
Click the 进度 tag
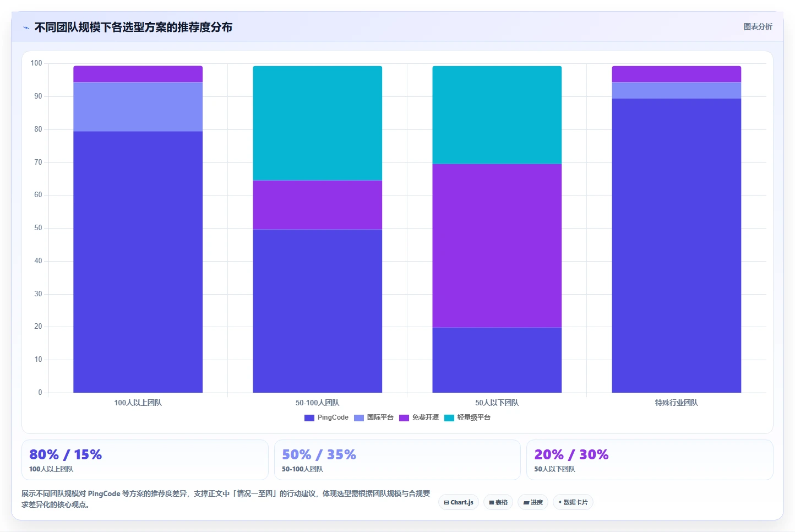click(x=533, y=502)
